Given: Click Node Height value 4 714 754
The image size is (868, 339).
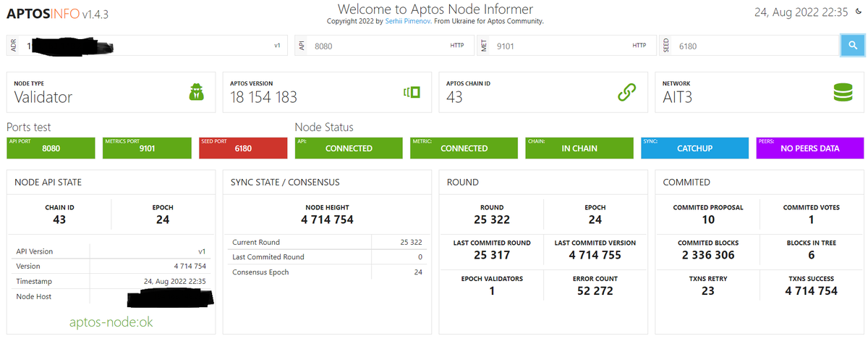Looking at the screenshot, I should (x=327, y=219).
